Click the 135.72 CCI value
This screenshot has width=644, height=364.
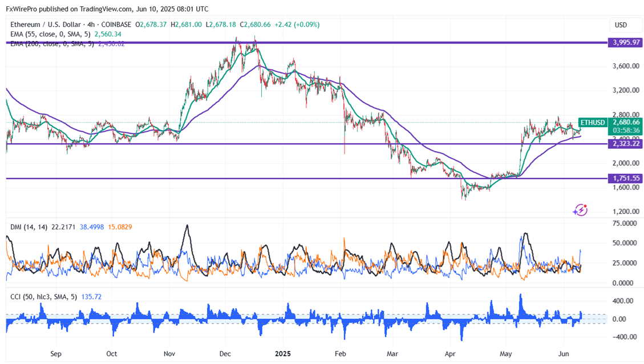(x=92, y=297)
